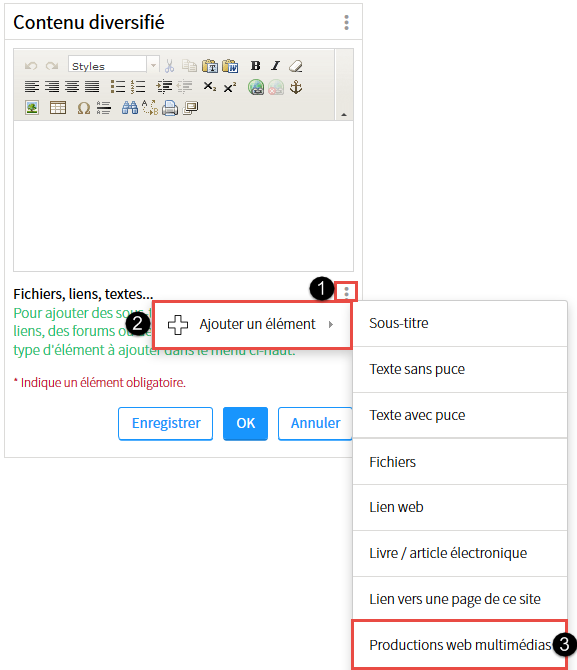Insert special character with Omega icon
This screenshot has height=670, width=577.
click(x=84, y=108)
